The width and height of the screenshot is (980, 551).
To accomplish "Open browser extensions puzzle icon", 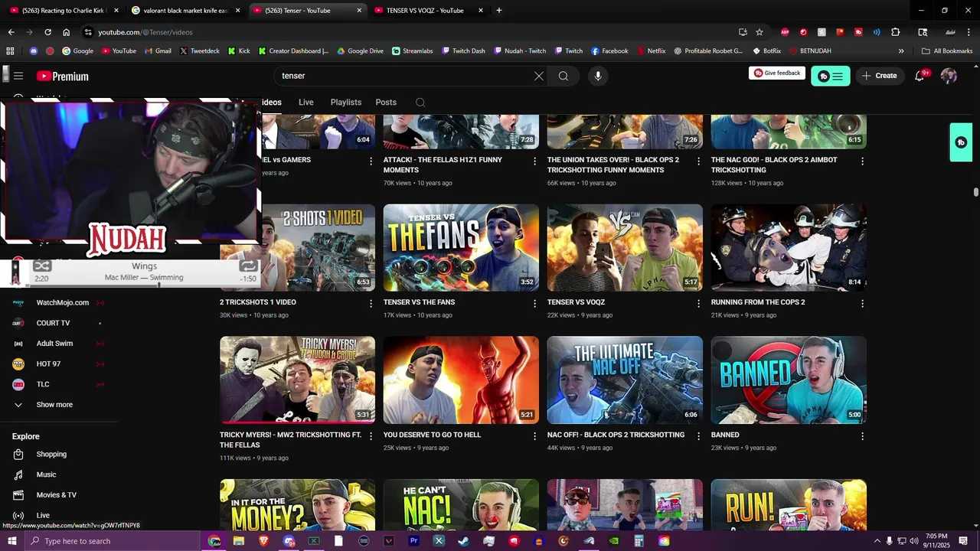I will coord(895,32).
